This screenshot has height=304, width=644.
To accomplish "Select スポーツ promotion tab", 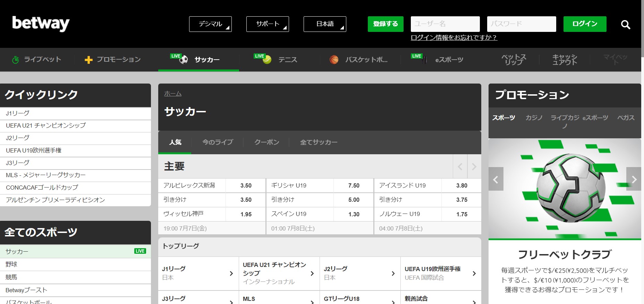I will [x=503, y=118].
